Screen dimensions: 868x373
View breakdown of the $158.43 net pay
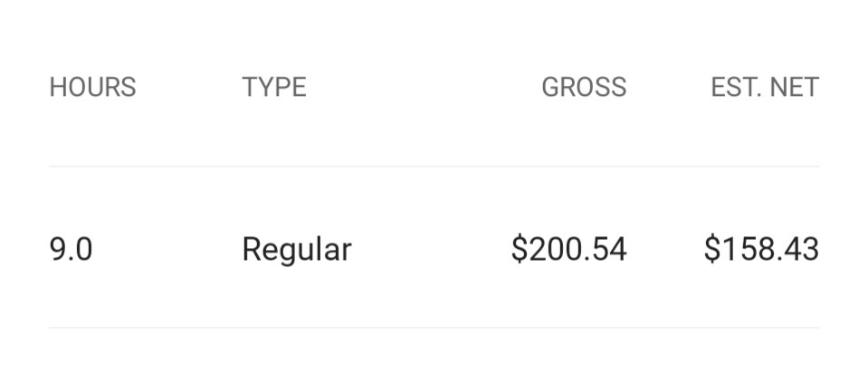[x=762, y=249]
